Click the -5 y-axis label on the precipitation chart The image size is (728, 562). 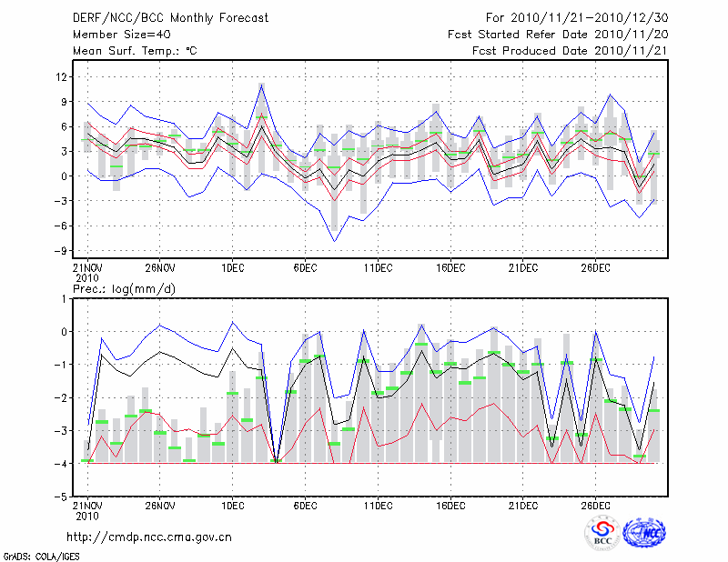coord(61,497)
